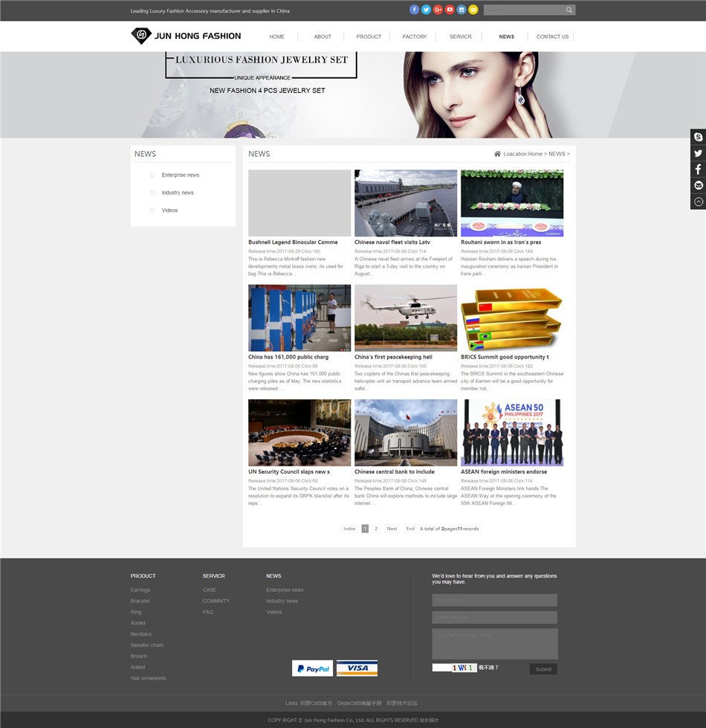Select Industry news in the sidebar
This screenshot has height=728, width=706.
[x=178, y=193]
